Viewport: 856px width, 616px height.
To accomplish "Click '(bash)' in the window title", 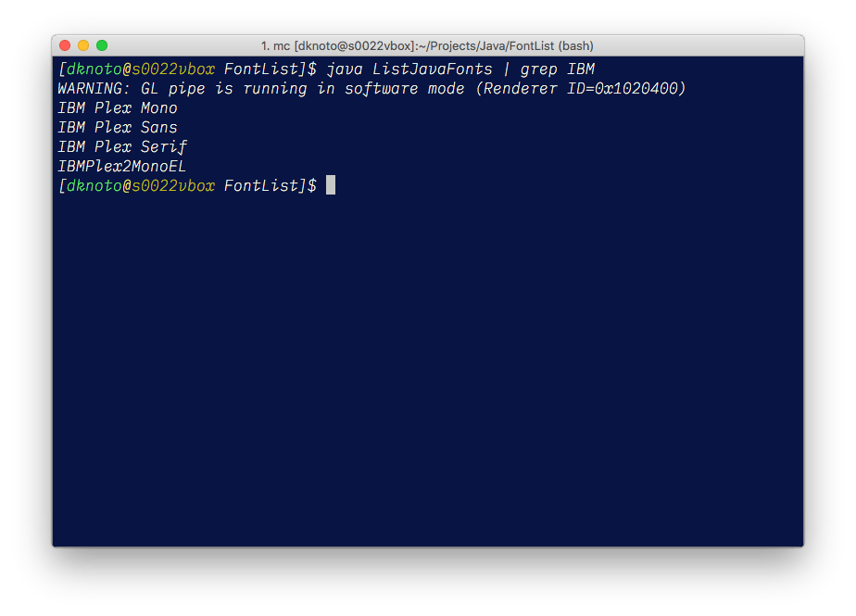I will [576, 46].
